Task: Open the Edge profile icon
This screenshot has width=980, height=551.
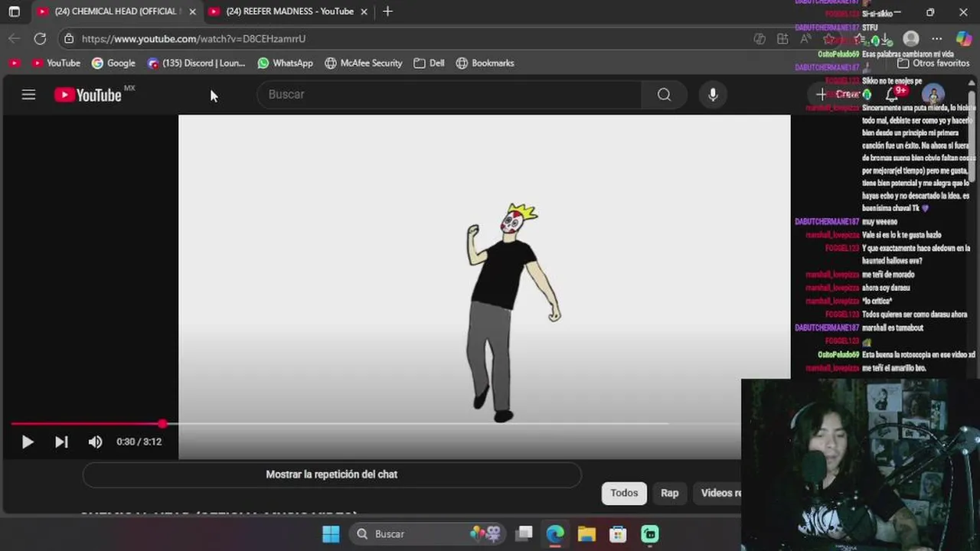Action: [x=910, y=38]
